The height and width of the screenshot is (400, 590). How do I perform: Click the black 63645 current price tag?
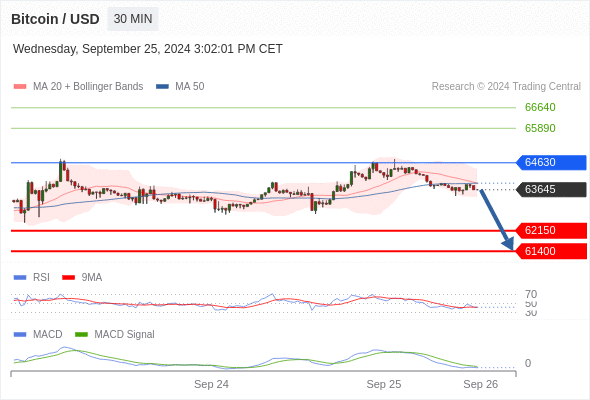click(x=551, y=189)
